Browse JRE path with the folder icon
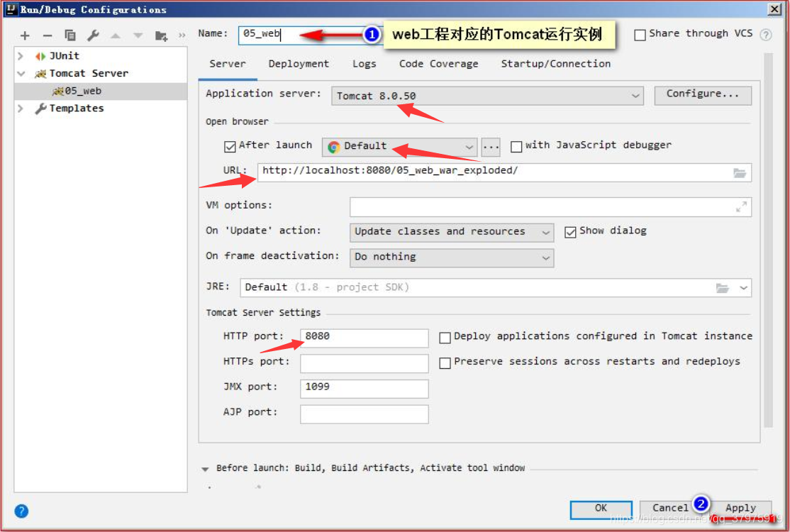Screen dimensions: 790x532 [x=723, y=288]
